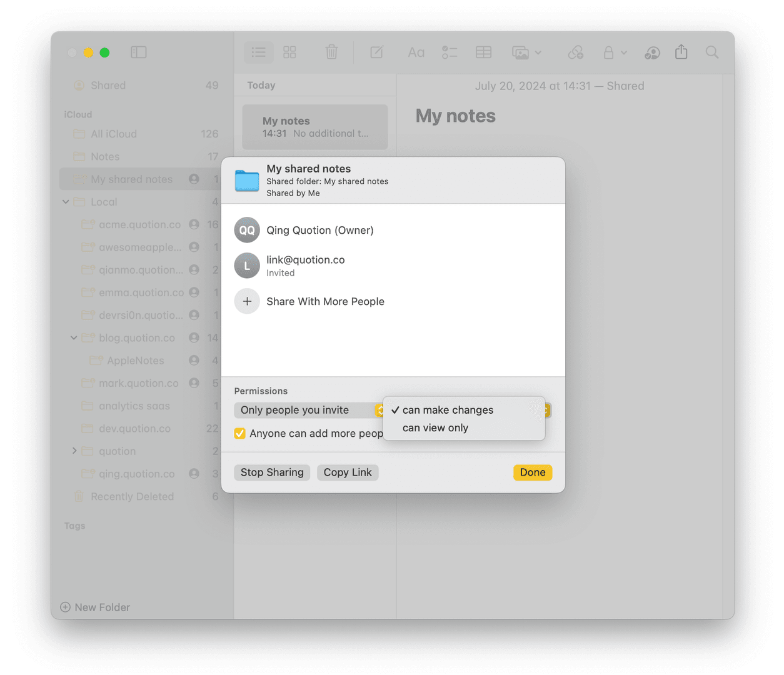
Task: Open Only people you invite dropdown
Action: pyautogui.click(x=309, y=410)
